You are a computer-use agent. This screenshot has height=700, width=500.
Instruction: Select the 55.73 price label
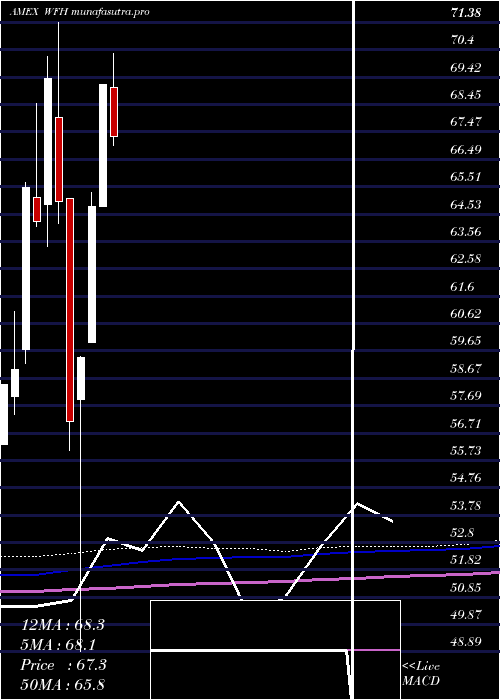coord(466,451)
